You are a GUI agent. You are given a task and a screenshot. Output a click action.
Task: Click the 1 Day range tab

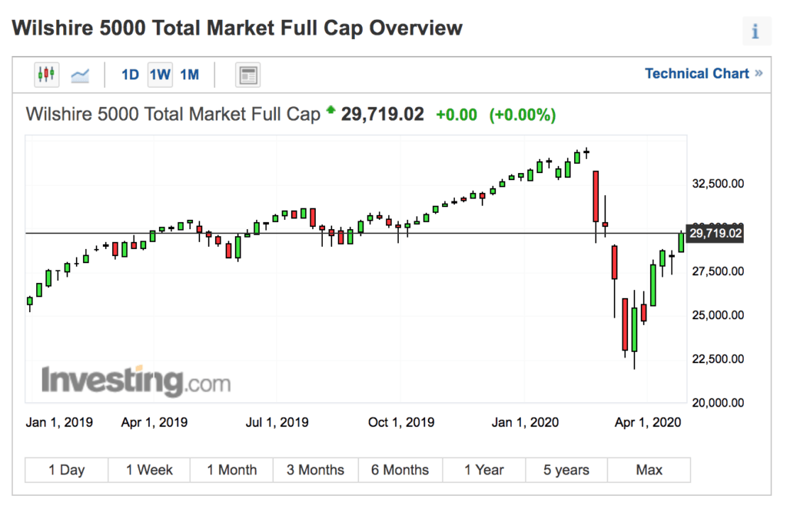65,469
